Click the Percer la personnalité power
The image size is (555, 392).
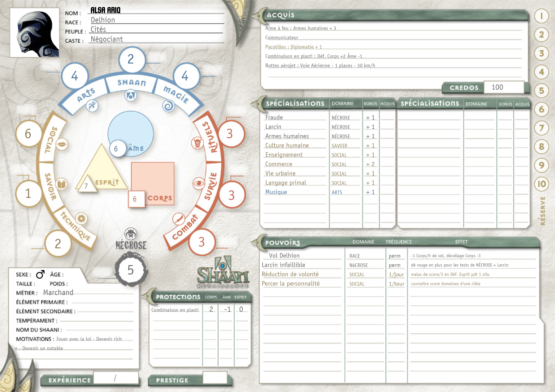291,284
